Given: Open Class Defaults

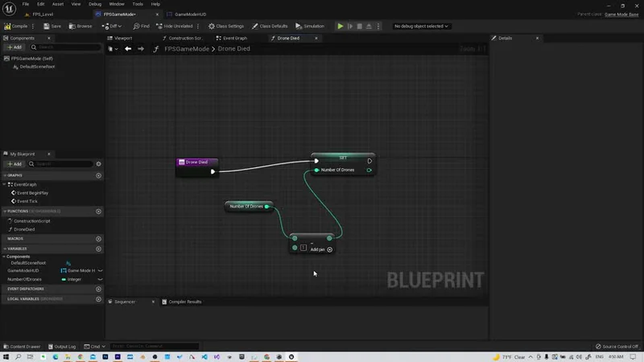Looking at the screenshot, I should [x=270, y=27].
